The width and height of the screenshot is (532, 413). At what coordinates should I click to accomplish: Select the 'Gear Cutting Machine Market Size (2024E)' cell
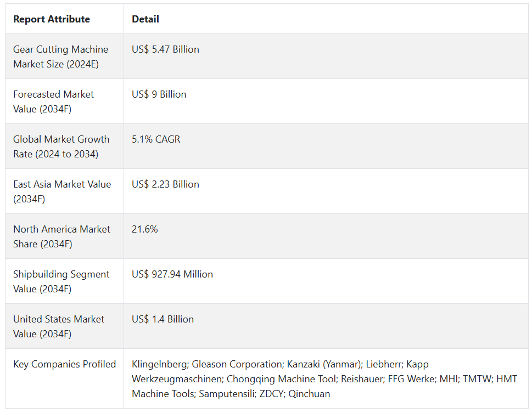pyautogui.click(x=61, y=56)
